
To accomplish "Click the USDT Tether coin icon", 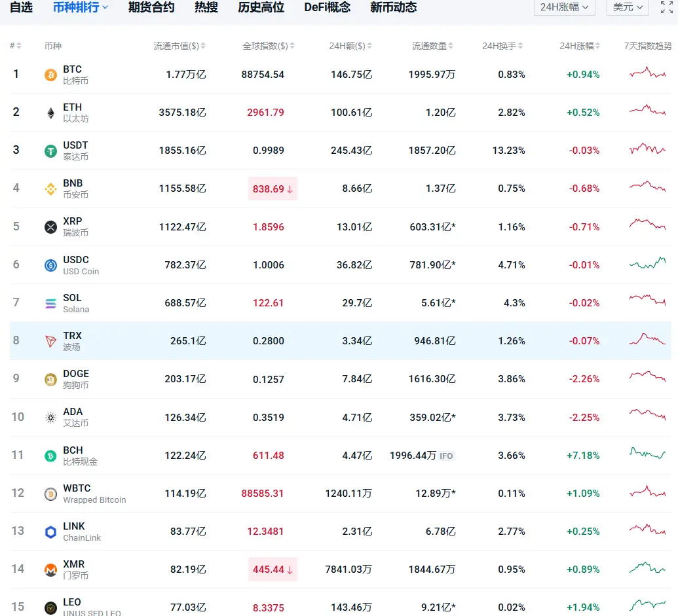I will click(x=50, y=151).
